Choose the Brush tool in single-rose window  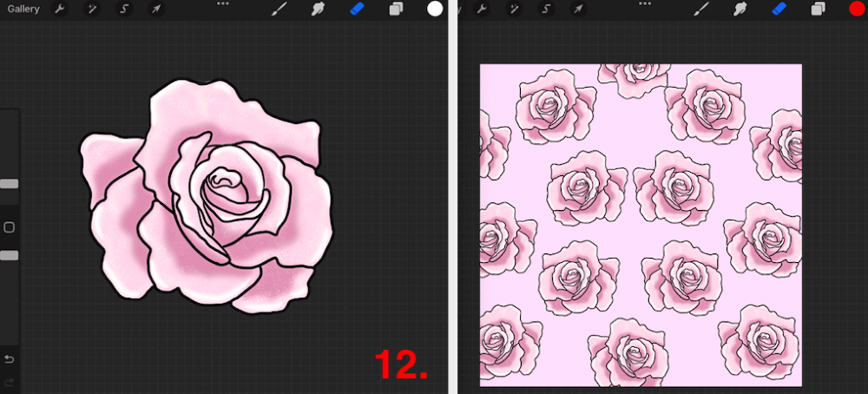pyautogui.click(x=279, y=9)
